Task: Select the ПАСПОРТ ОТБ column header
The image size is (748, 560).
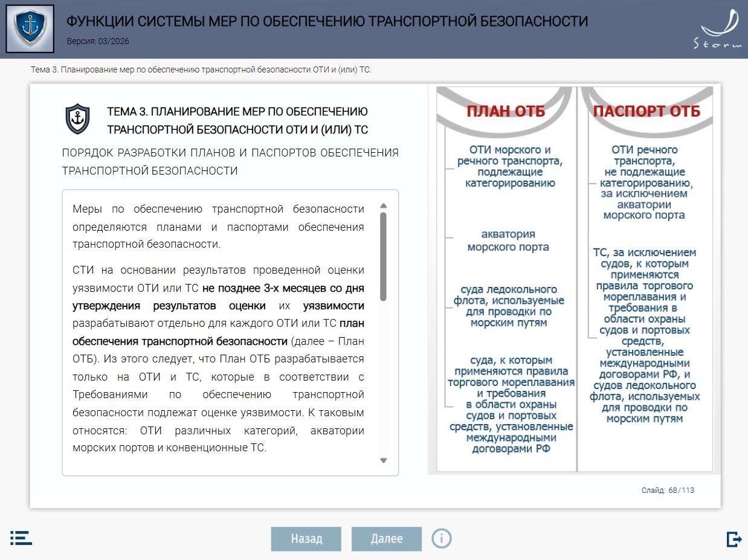Action: [646, 111]
